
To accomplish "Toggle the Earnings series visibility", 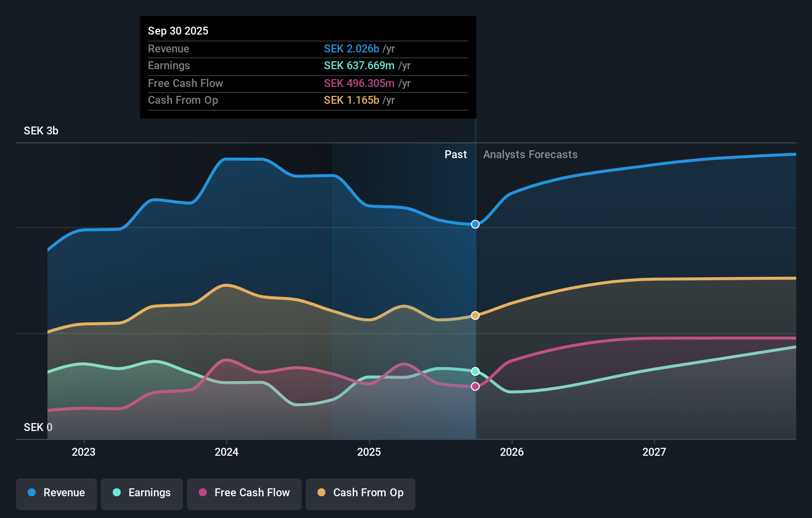I will pos(142,493).
